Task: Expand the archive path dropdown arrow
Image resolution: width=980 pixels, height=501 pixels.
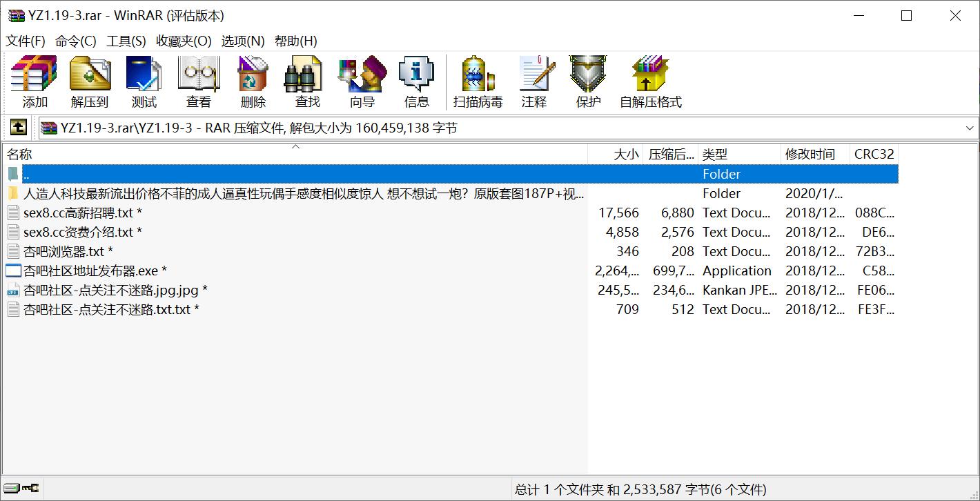Action: coord(970,128)
